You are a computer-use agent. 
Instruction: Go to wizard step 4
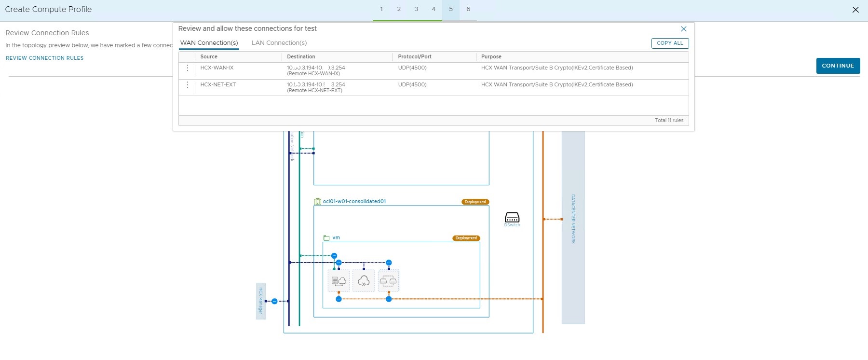(x=434, y=9)
